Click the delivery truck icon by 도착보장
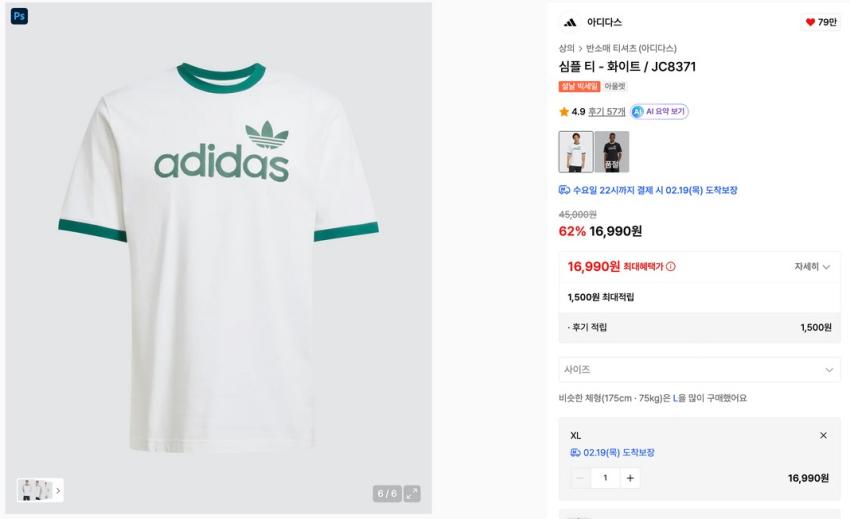The image size is (850, 519). click(x=564, y=190)
